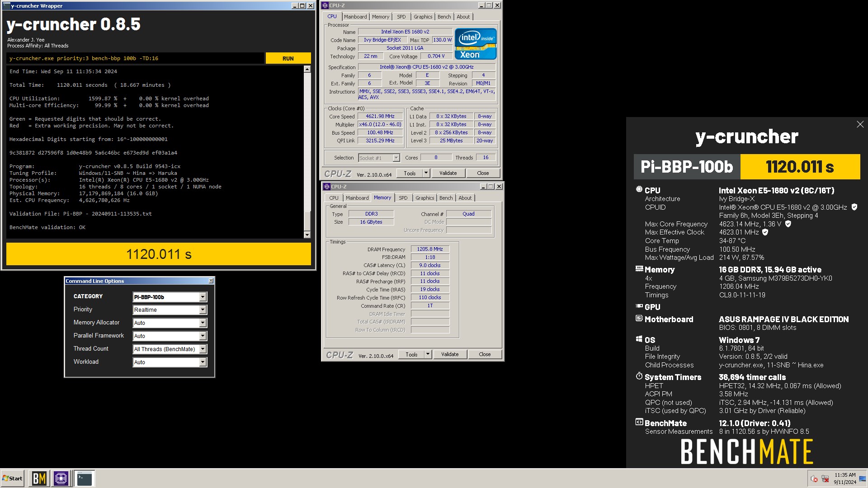
Task: Open BenchMate from the taskbar icon
Action: pos(39,478)
